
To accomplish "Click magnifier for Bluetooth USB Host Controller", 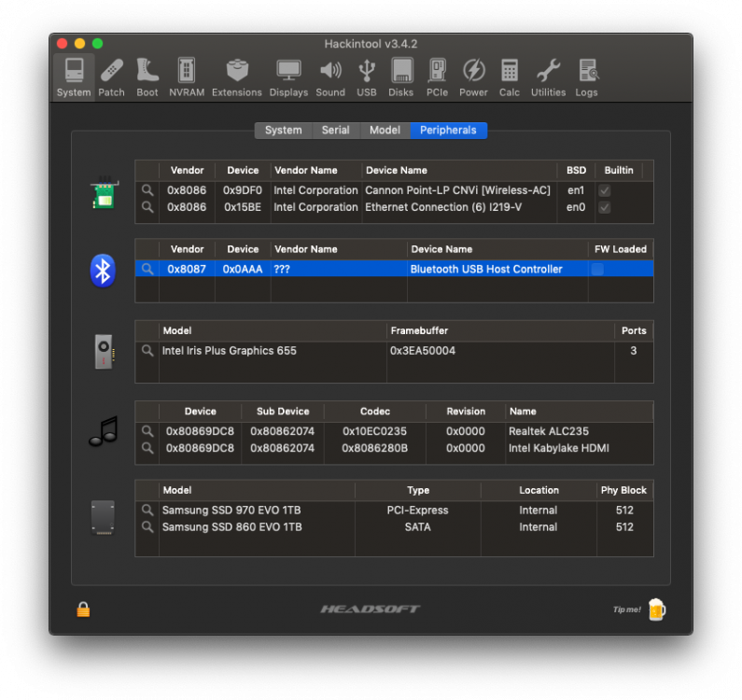I will point(147,269).
